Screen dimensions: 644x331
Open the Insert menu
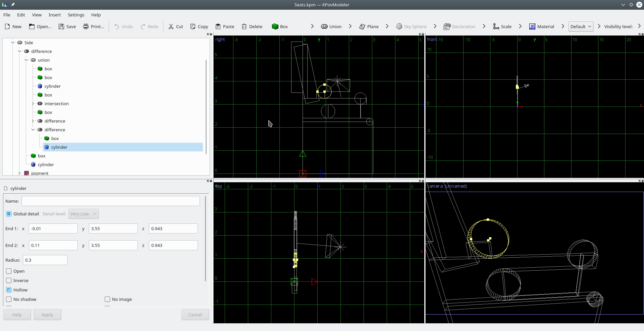[x=54, y=15]
